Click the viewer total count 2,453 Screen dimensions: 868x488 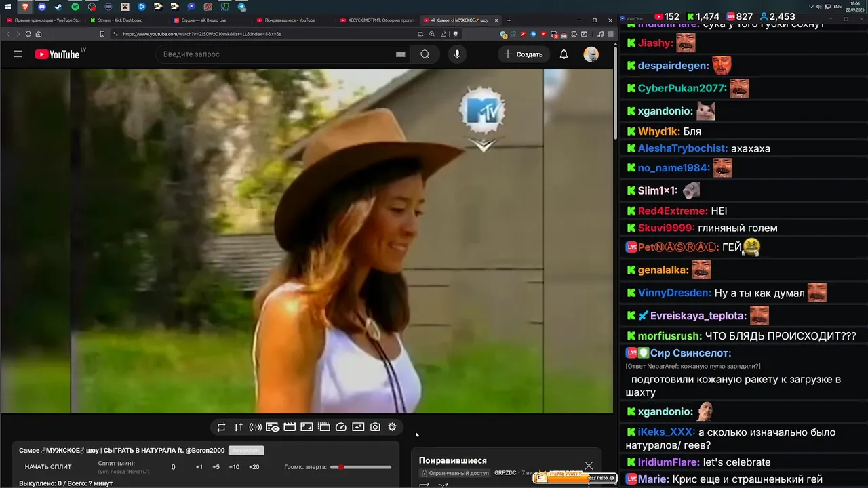pyautogui.click(x=777, y=16)
